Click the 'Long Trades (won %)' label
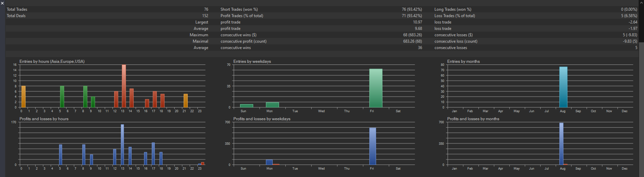This screenshot has height=177, width=644. 453,9
